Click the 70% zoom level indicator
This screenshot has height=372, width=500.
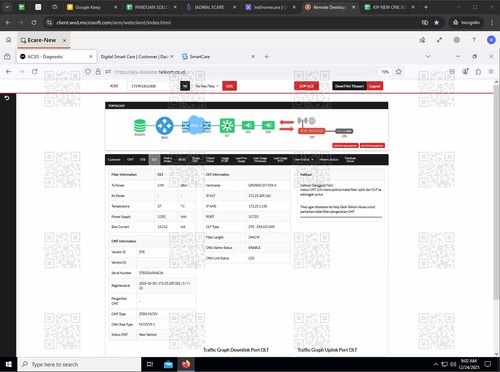pos(385,72)
